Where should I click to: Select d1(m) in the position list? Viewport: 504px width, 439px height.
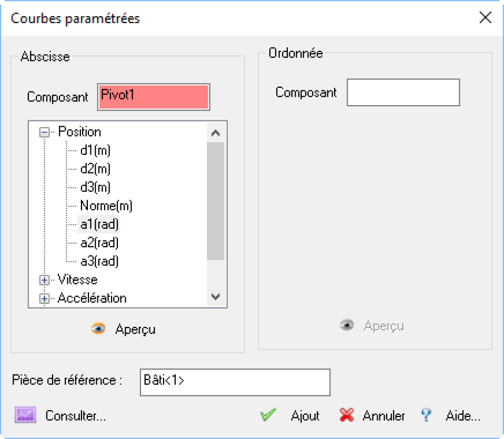point(95,150)
